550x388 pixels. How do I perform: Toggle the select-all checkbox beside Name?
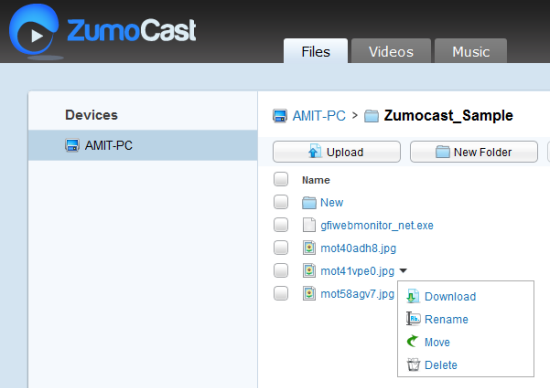(x=281, y=179)
